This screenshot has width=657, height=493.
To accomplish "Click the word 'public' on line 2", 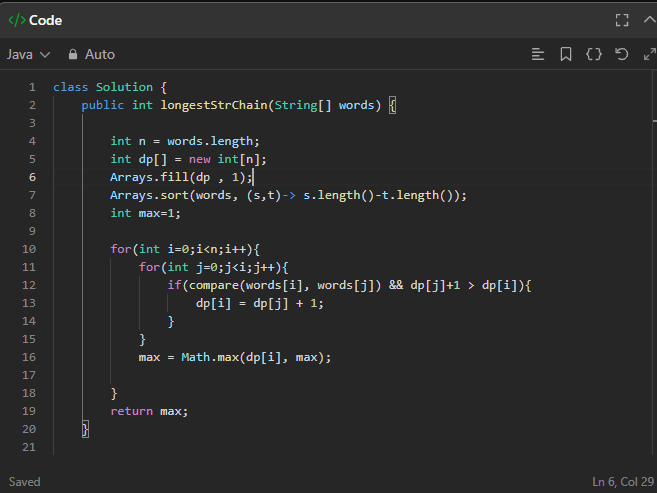I will (103, 105).
